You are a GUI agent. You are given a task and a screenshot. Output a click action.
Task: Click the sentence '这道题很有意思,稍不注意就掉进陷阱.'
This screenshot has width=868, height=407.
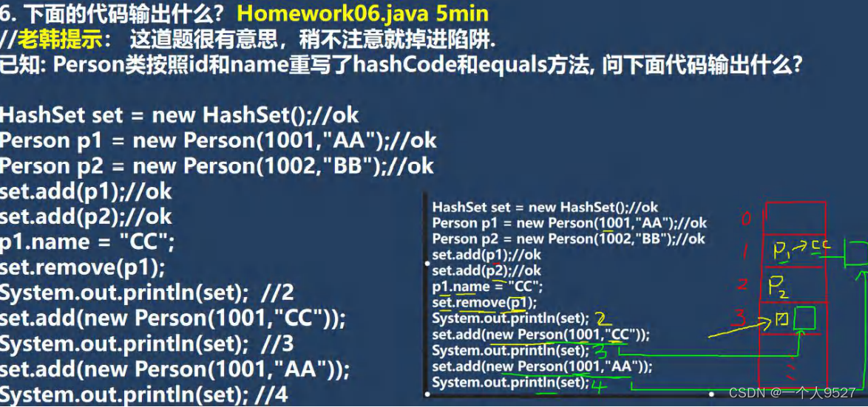click(x=313, y=38)
